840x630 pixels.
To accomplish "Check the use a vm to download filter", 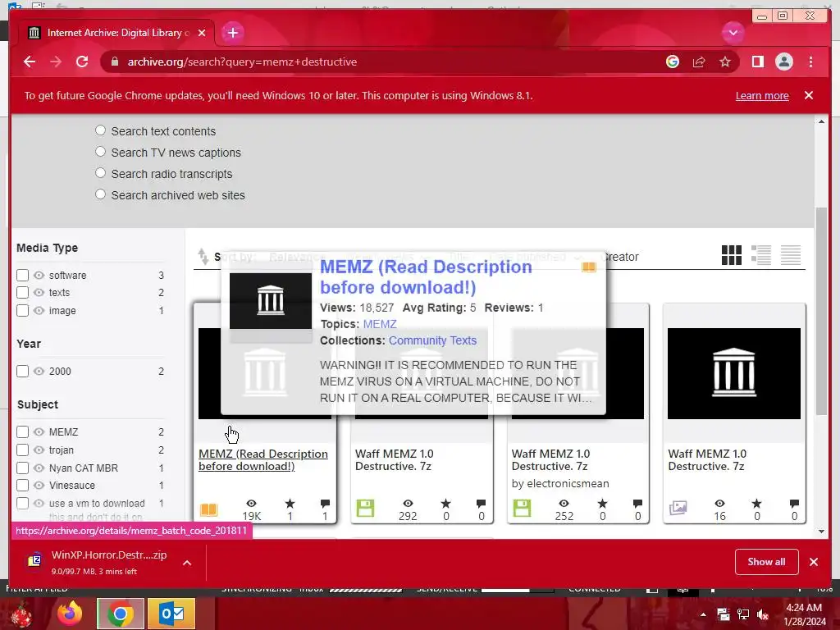I will (x=22, y=503).
